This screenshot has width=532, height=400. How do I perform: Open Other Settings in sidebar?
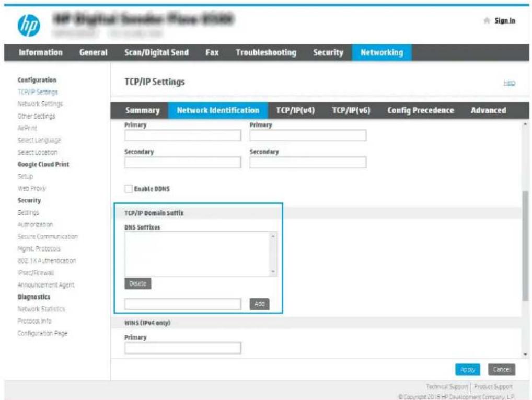[36, 116]
